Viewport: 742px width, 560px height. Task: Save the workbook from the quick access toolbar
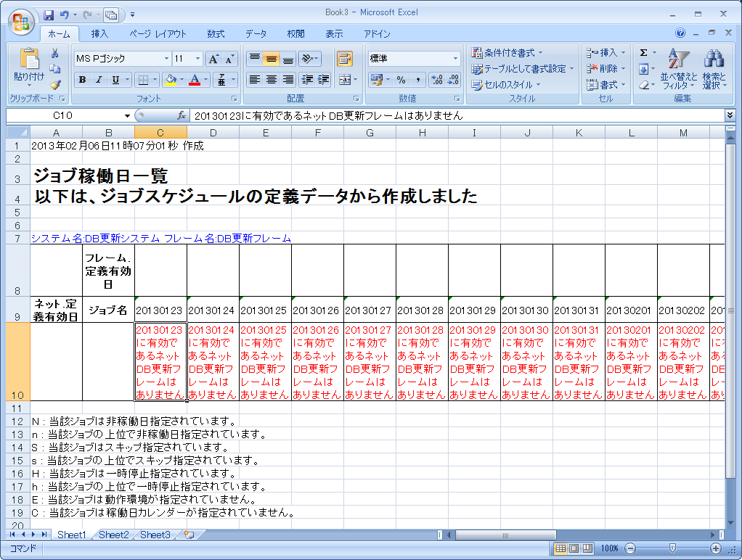[x=49, y=15]
